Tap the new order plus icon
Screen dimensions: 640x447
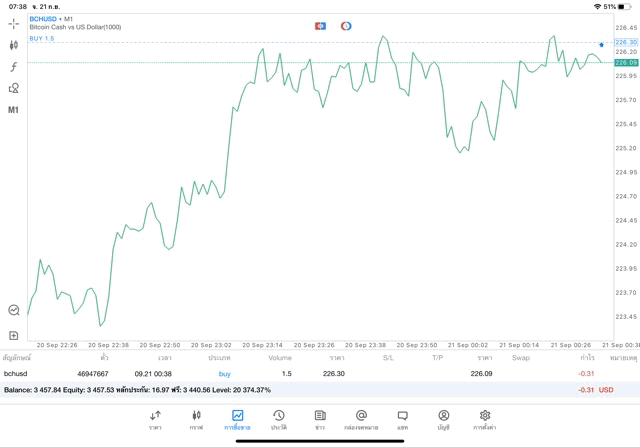(13, 336)
